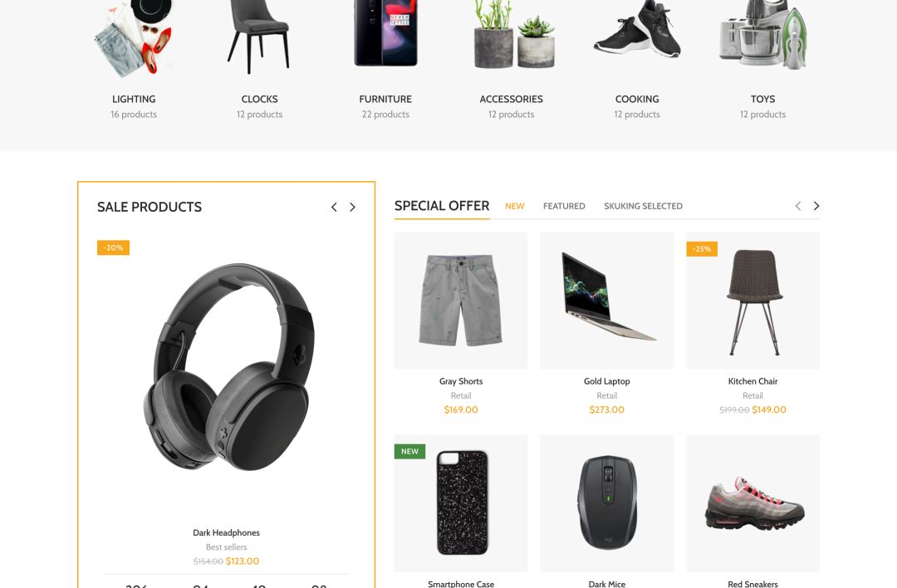Open the Gold Laptop product link

[607, 381]
